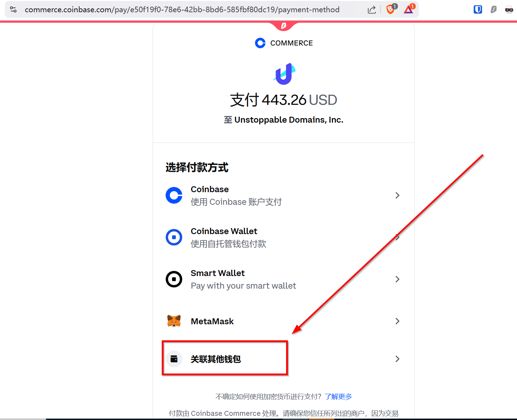Expand the Coinbase row chevron
This screenshot has width=517, height=420.
pos(397,195)
